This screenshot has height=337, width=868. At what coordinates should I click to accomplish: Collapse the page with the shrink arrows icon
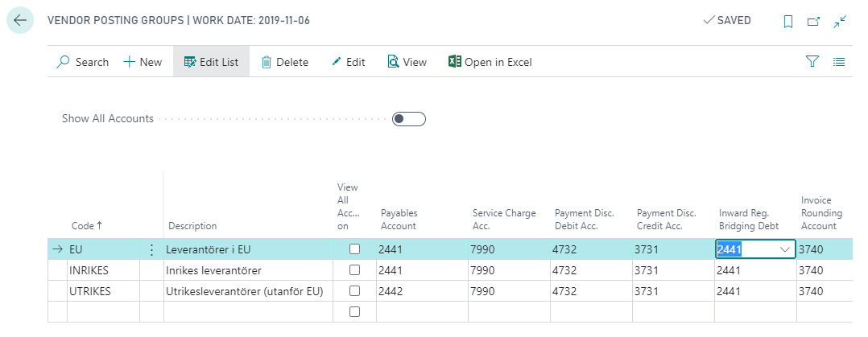click(840, 22)
